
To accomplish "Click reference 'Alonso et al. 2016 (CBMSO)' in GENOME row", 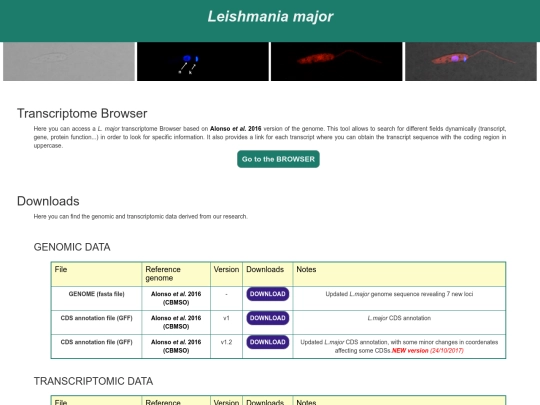I will 176,298.
